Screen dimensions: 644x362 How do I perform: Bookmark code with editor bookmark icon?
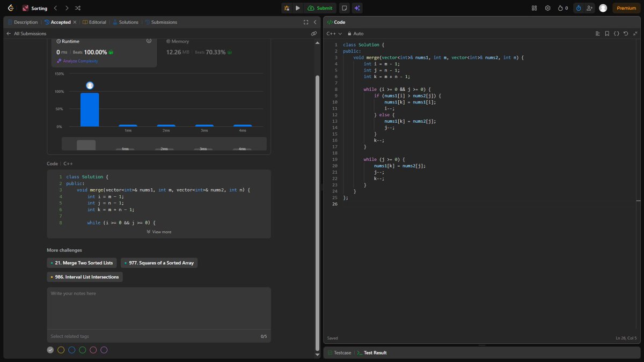(x=607, y=34)
